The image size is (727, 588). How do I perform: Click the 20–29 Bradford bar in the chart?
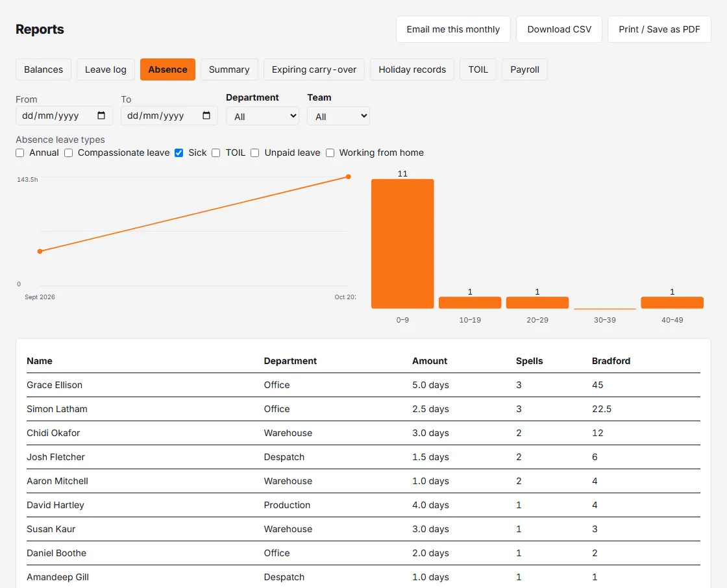pyautogui.click(x=537, y=303)
